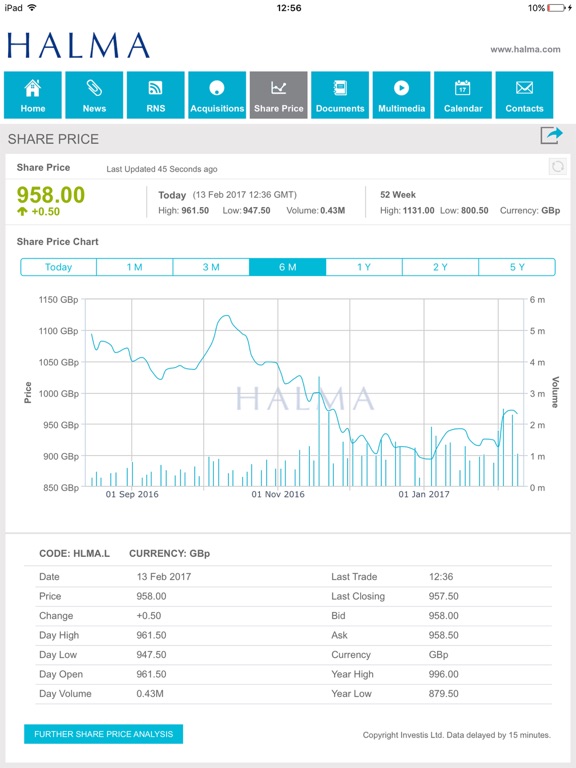576x768 pixels.
Task: Select the Share Price tile
Action: [x=279, y=95]
